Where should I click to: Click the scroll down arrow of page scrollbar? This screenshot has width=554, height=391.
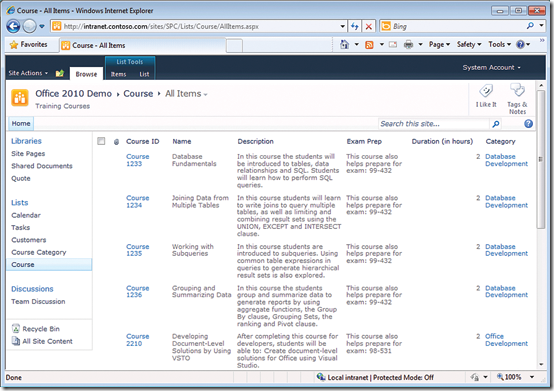point(541,364)
